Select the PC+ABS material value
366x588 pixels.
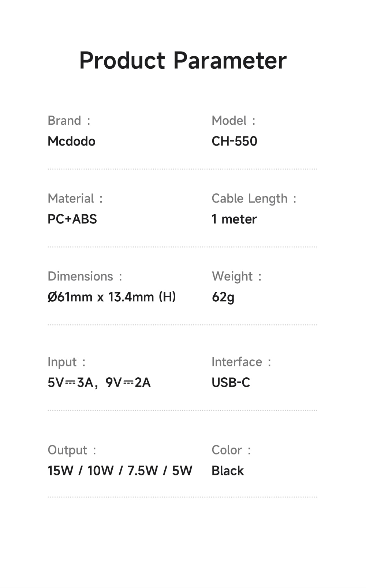tap(72, 219)
